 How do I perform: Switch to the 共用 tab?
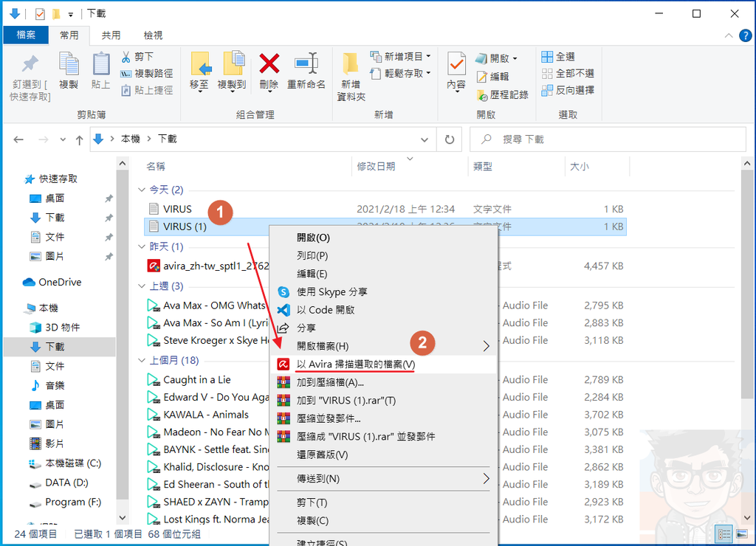point(111,35)
